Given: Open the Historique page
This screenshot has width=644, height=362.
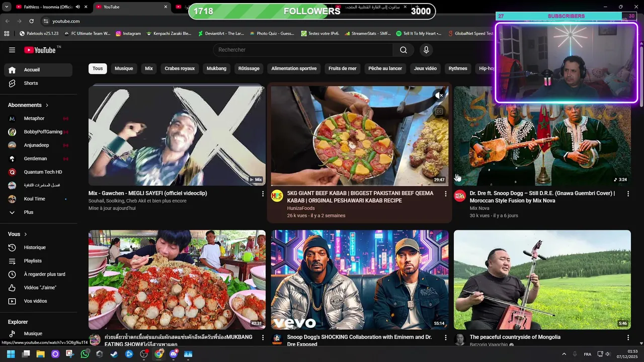Looking at the screenshot, I should point(38,247).
